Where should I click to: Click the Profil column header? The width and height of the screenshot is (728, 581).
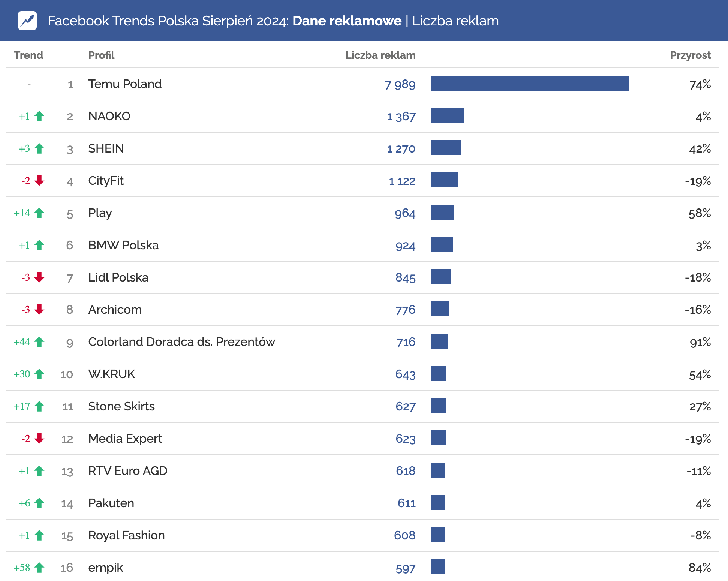101,55
